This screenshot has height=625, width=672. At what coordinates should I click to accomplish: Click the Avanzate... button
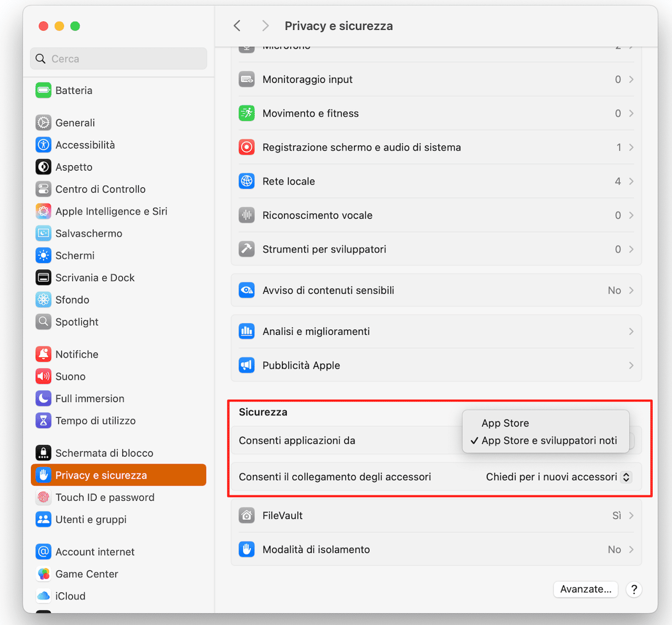(x=586, y=589)
